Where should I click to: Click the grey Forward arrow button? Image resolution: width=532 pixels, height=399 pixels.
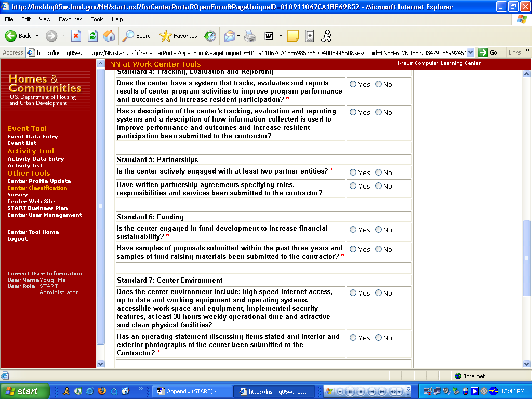click(x=51, y=36)
